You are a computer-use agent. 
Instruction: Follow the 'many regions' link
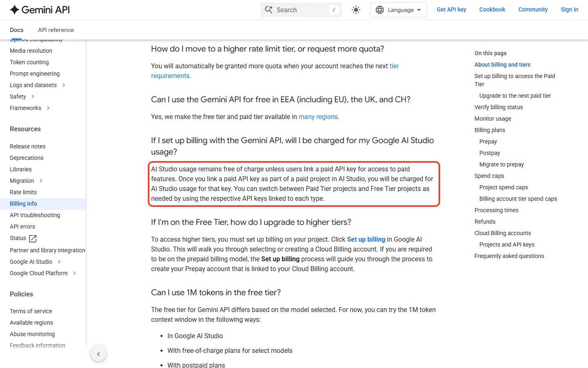318,117
